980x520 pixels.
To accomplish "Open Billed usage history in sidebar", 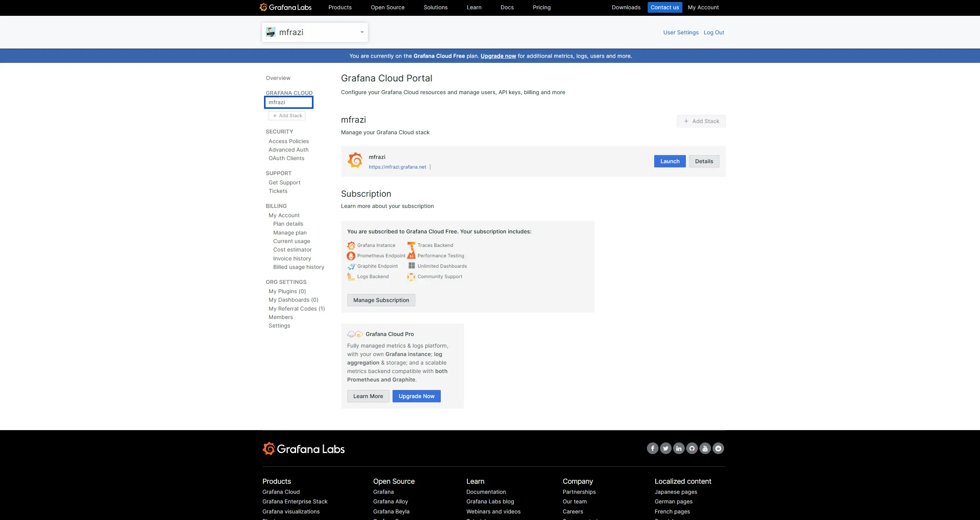I will click(x=298, y=267).
